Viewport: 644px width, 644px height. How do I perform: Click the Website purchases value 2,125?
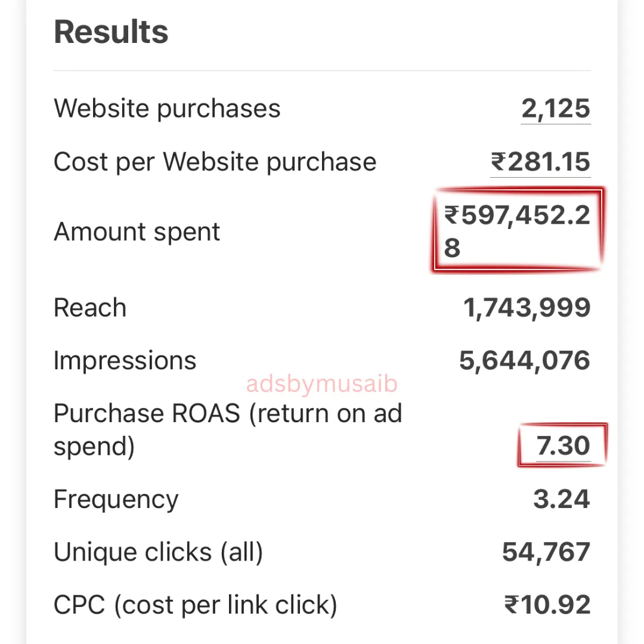tap(556, 109)
